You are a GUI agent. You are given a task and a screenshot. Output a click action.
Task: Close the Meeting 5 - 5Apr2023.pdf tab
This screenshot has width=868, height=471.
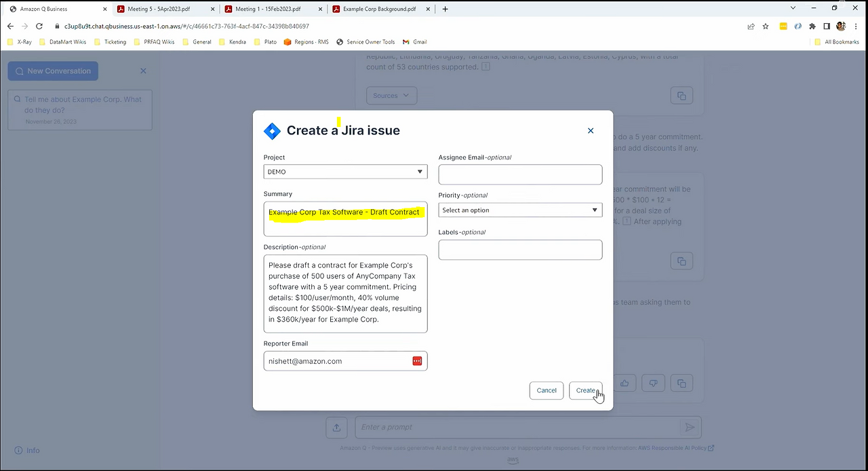click(212, 9)
